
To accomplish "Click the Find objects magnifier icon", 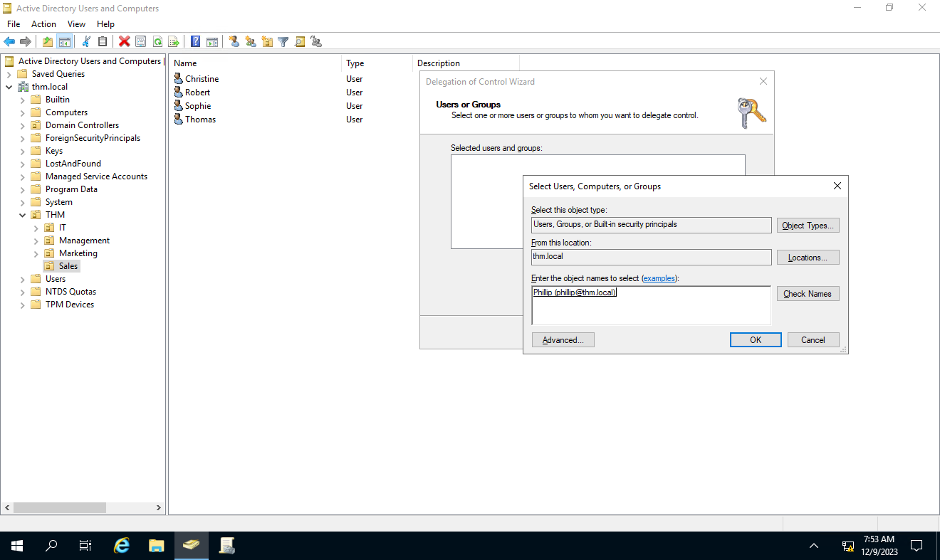I will (x=300, y=42).
